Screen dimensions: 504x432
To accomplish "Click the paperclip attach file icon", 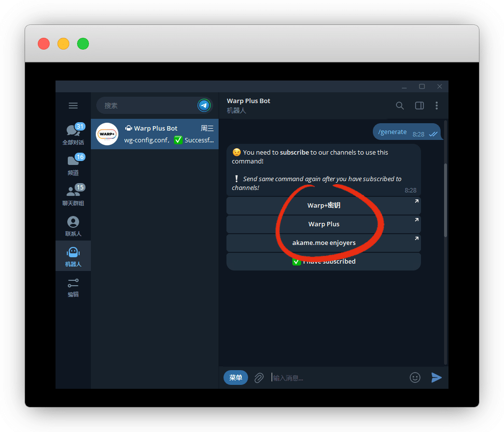I will 259,378.
